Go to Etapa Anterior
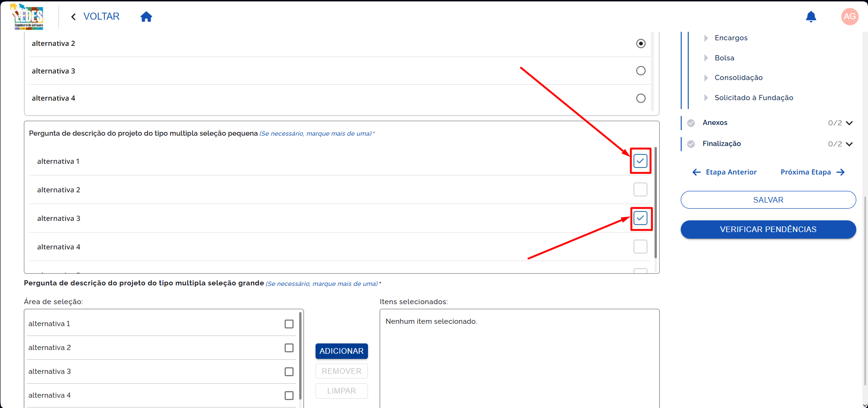The image size is (868, 408). [x=724, y=172]
